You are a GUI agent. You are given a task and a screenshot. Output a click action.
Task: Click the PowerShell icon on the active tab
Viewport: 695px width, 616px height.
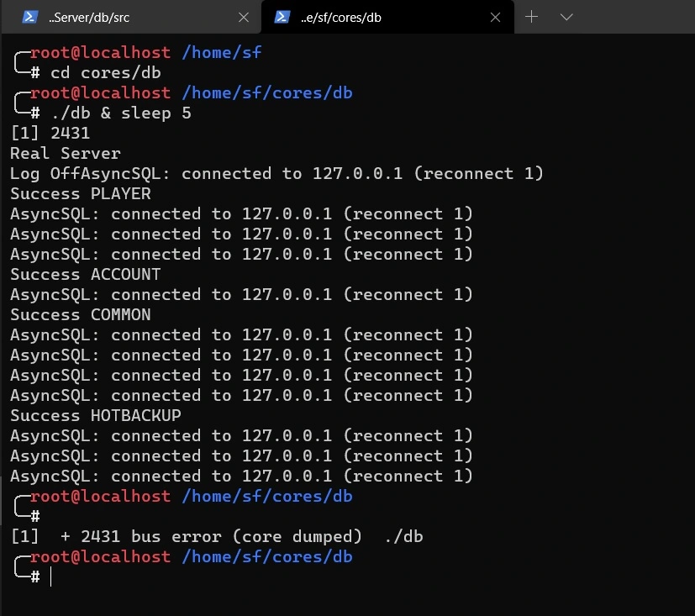282,17
